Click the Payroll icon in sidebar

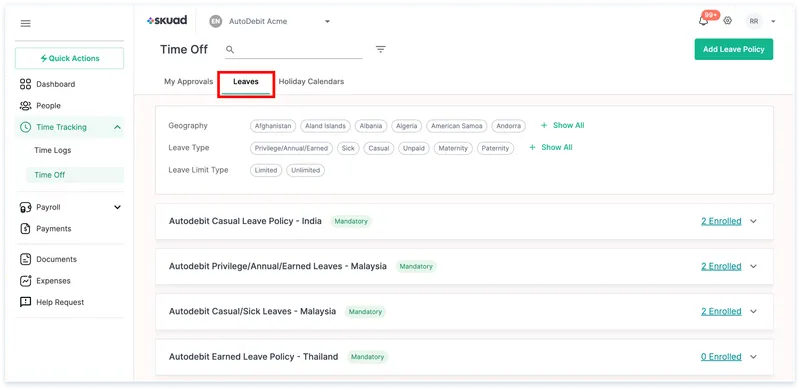26,207
